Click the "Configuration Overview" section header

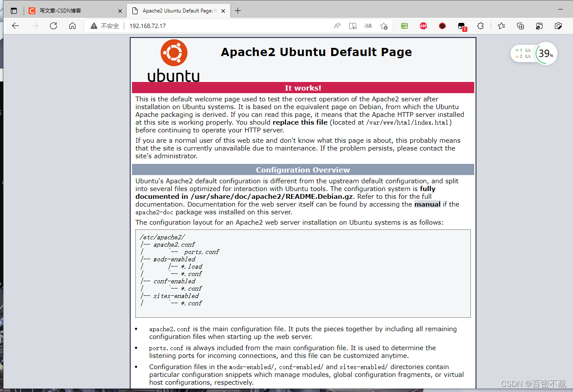tap(303, 170)
